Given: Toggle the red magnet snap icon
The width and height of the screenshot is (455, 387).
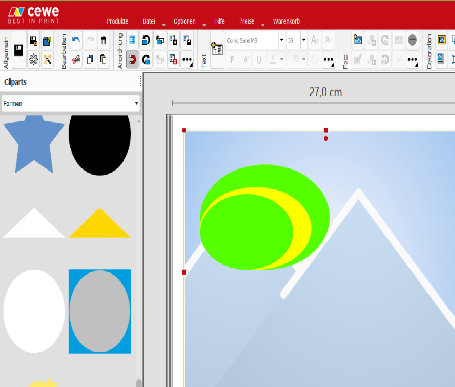Looking at the screenshot, I should [132, 60].
